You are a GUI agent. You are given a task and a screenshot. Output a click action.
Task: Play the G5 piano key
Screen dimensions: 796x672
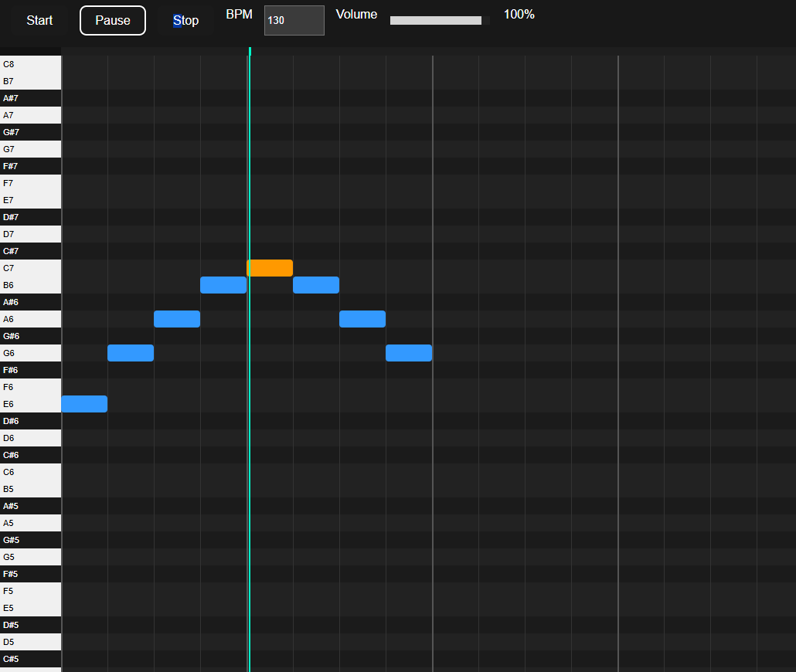pyautogui.click(x=30, y=557)
